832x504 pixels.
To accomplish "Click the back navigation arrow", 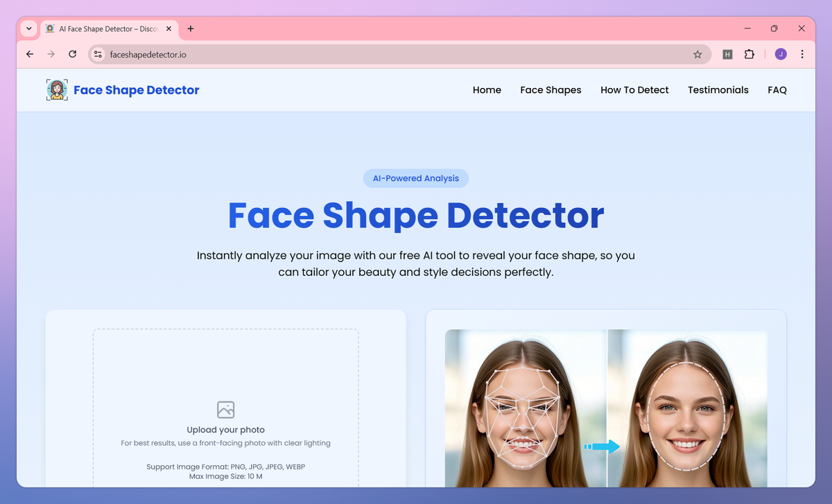I will pos(29,53).
